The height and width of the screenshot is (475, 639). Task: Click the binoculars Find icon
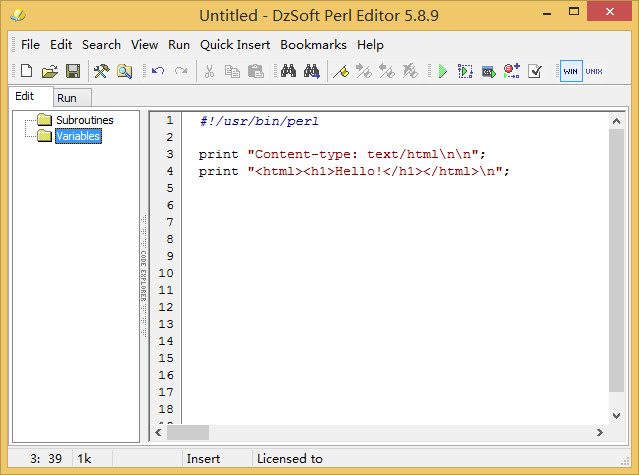pyautogui.click(x=288, y=71)
